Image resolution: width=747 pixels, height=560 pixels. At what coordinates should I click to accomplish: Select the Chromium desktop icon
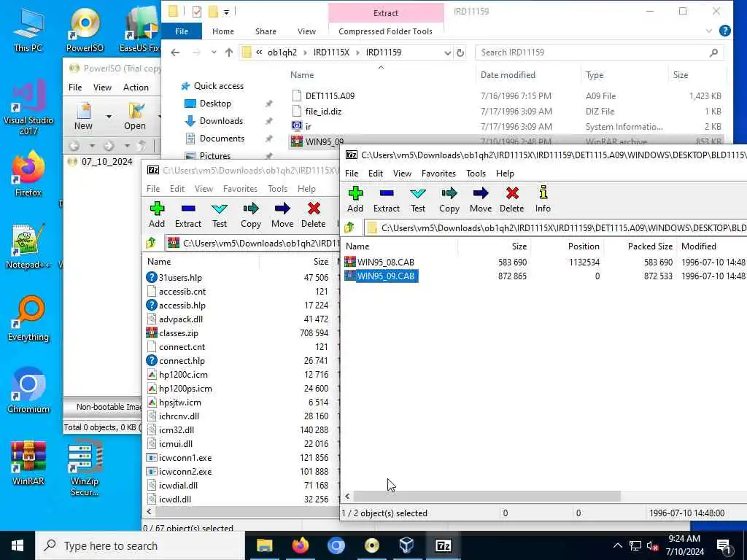pos(28,390)
